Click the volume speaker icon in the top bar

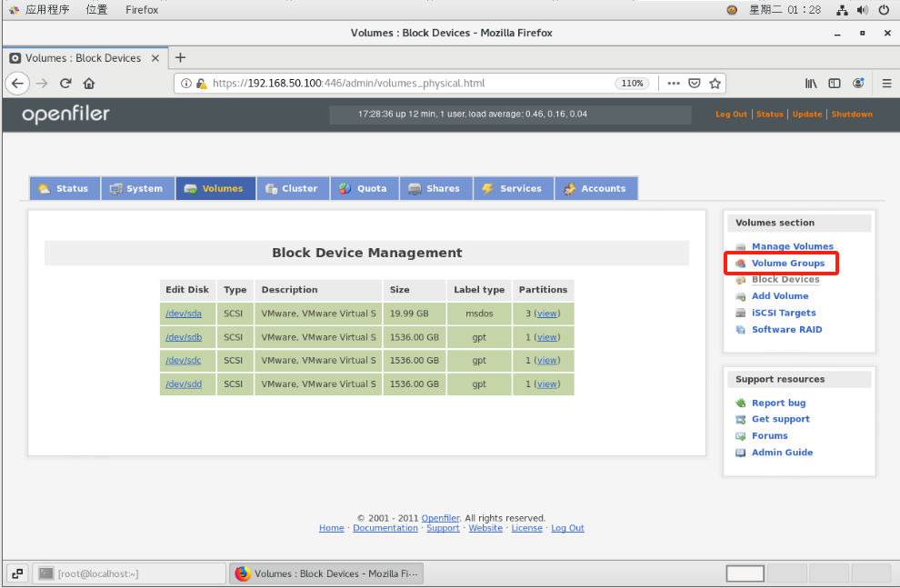tap(862, 10)
